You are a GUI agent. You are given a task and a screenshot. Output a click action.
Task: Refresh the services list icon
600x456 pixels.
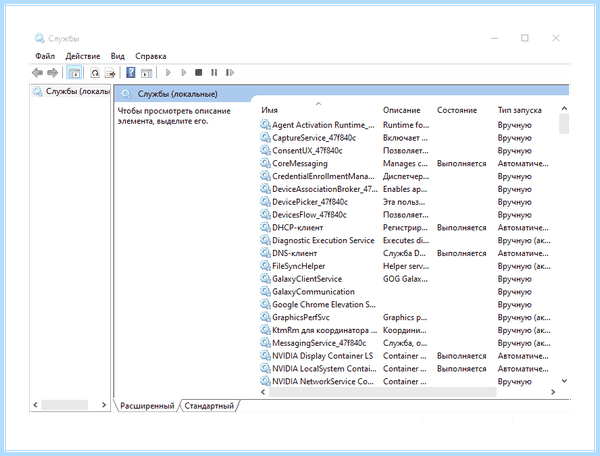95,72
